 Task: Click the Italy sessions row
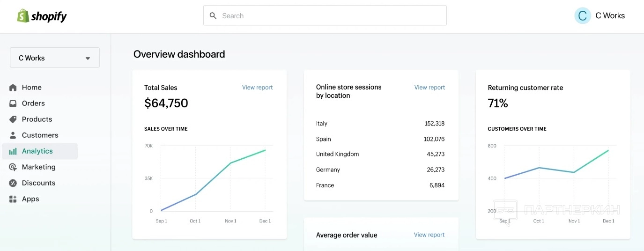(x=380, y=124)
